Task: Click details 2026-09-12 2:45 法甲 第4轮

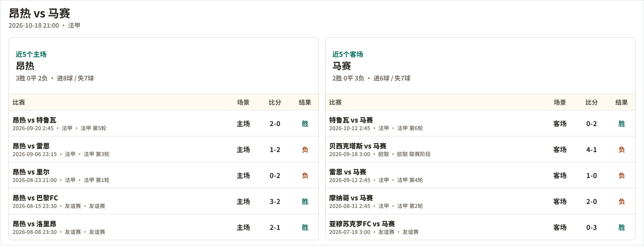Action: pos(376,180)
